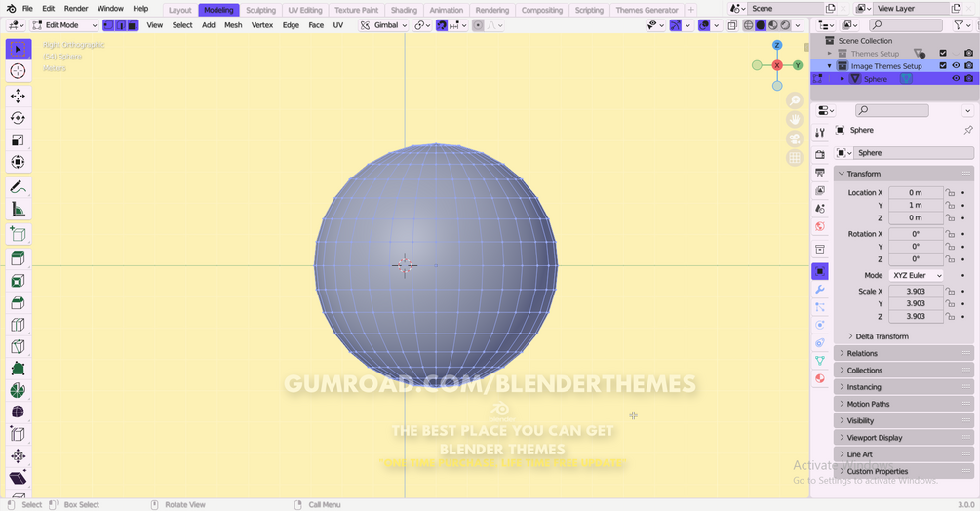Image resolution: width=980 pixels, height=511 pixels.
Task: Click the Scale X value field
Action: coord(916,292)
